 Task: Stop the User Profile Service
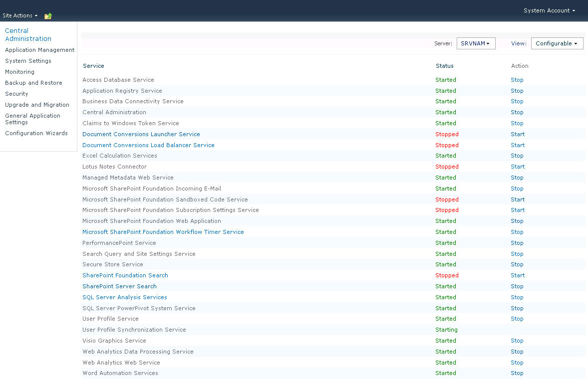coord(517,319)
